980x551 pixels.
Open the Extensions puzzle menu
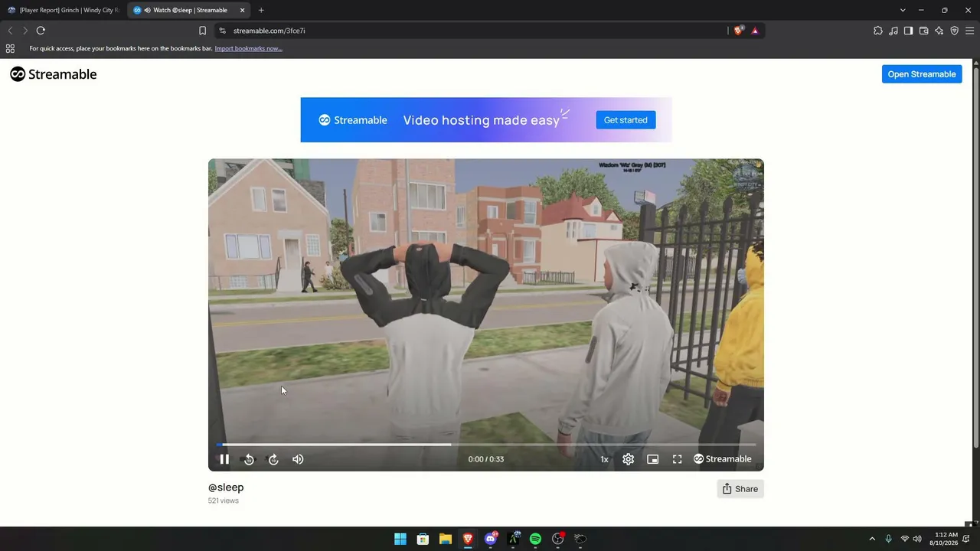(877, 31)
